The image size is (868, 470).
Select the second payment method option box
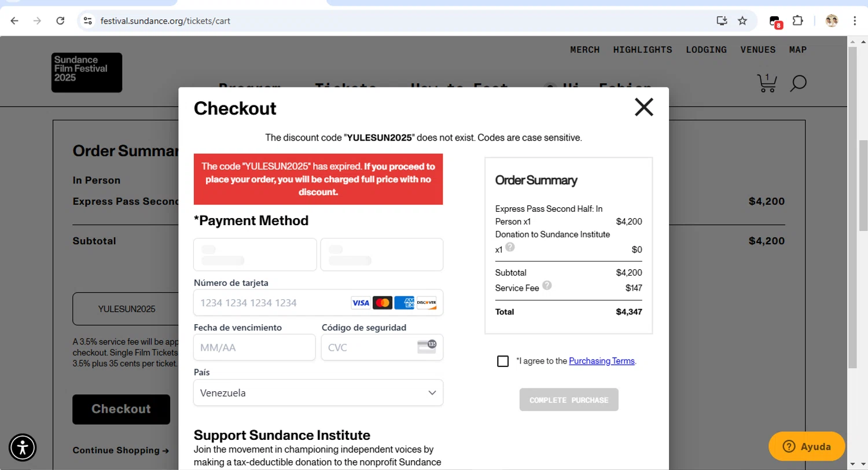point(382,255)
